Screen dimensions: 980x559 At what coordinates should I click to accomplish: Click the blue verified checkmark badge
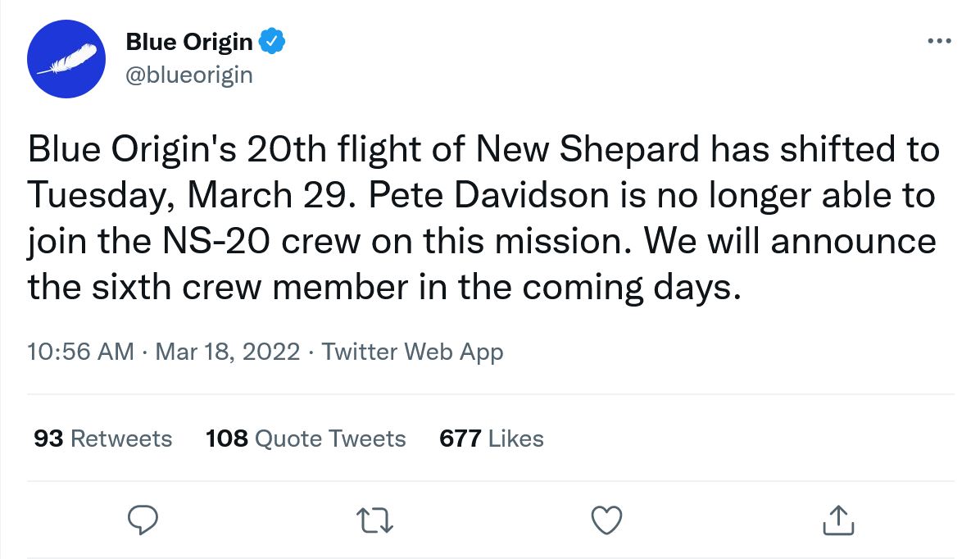(271, 41)
